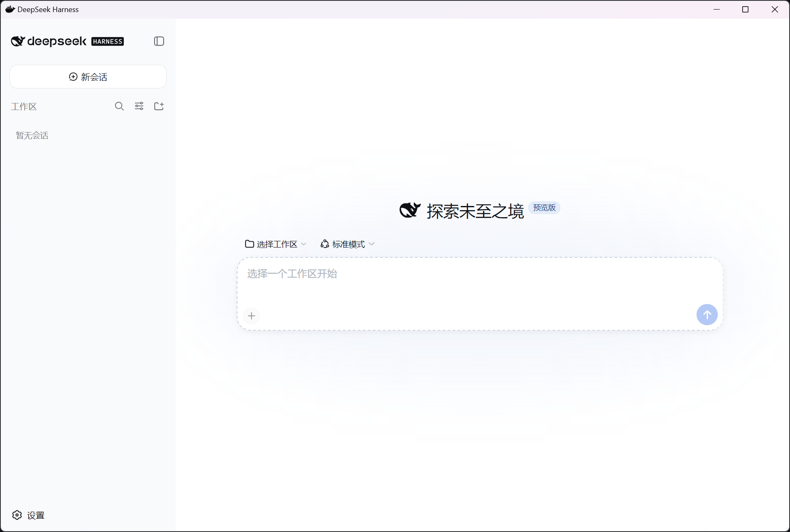Screen dimensions: 790x532
Task: Minimize the DeepSeek Harness window
Action: coord(716,9)
